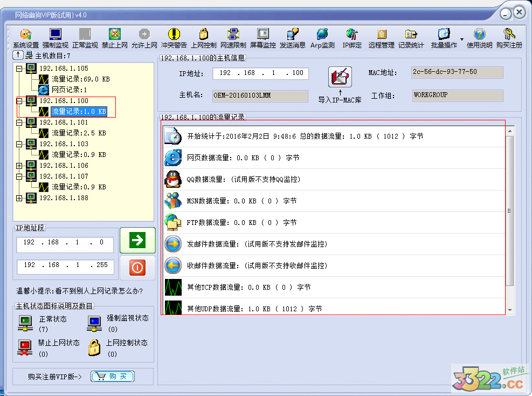The image size is (532, 396).
Task: Open 记录统计 record statistics
Action: [411, 38]
